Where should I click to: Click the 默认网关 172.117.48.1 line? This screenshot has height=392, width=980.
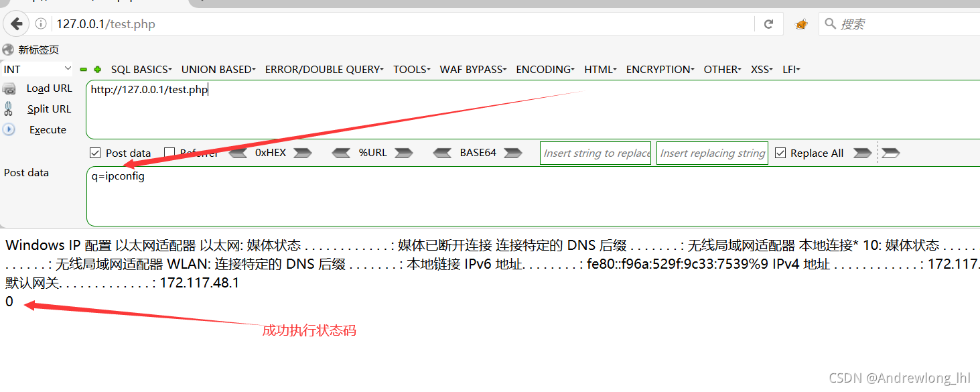click(122, 283)
